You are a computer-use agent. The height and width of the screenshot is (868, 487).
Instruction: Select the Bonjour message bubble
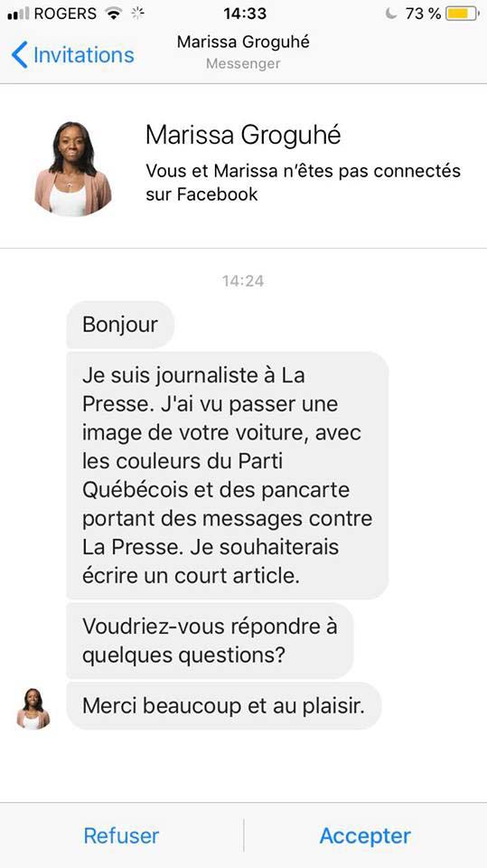coord(120,325)
